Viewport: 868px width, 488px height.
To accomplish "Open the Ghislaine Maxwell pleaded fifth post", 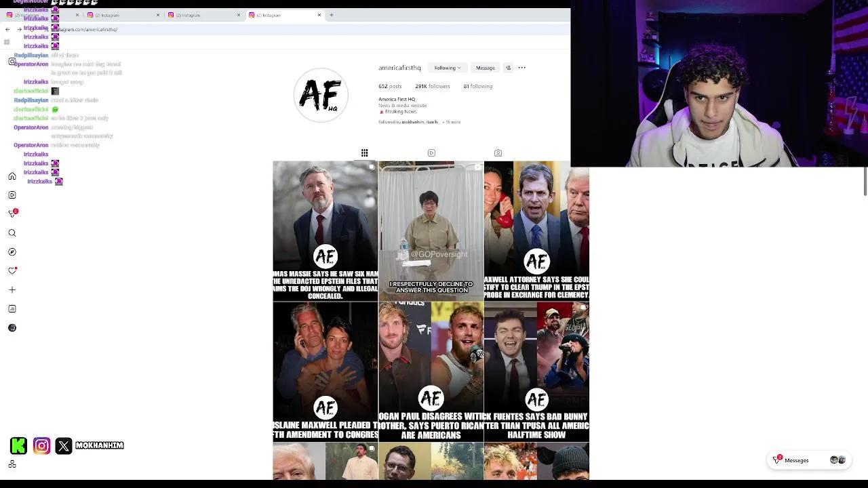I will pyautogui.click(x=325, y=372).
